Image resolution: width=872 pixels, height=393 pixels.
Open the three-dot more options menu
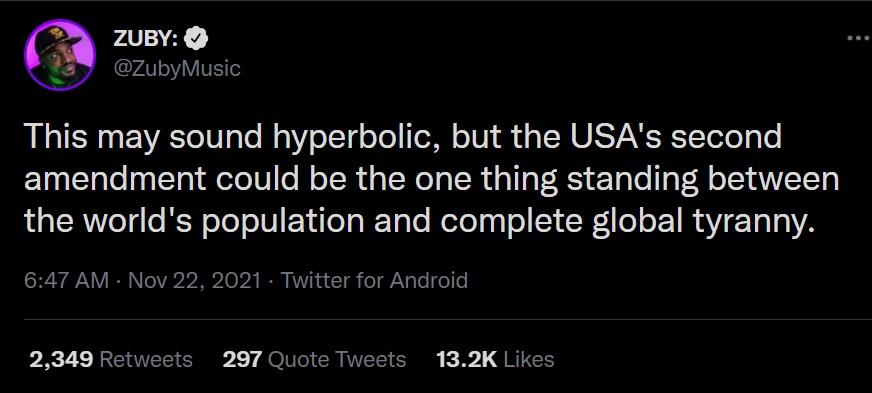point(859,38)
